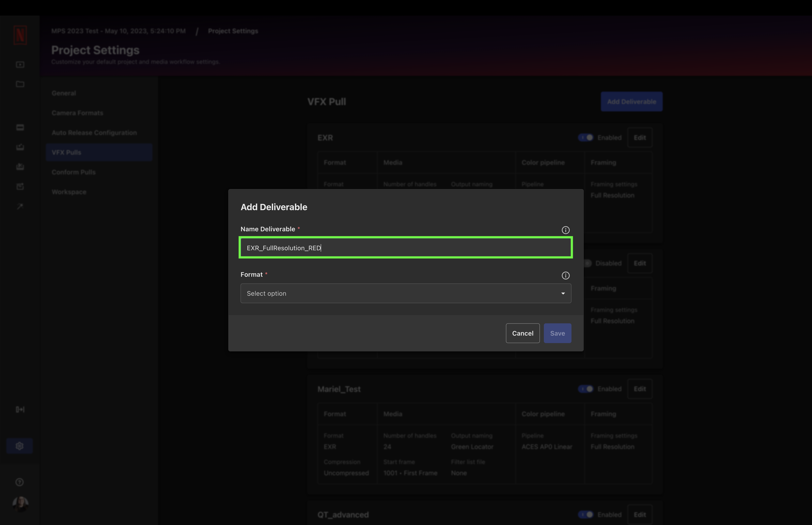This screenshot has height=525, width=812.
Task: Click the '1001 - First Frame' value
Action: click(x=410, y=473)
